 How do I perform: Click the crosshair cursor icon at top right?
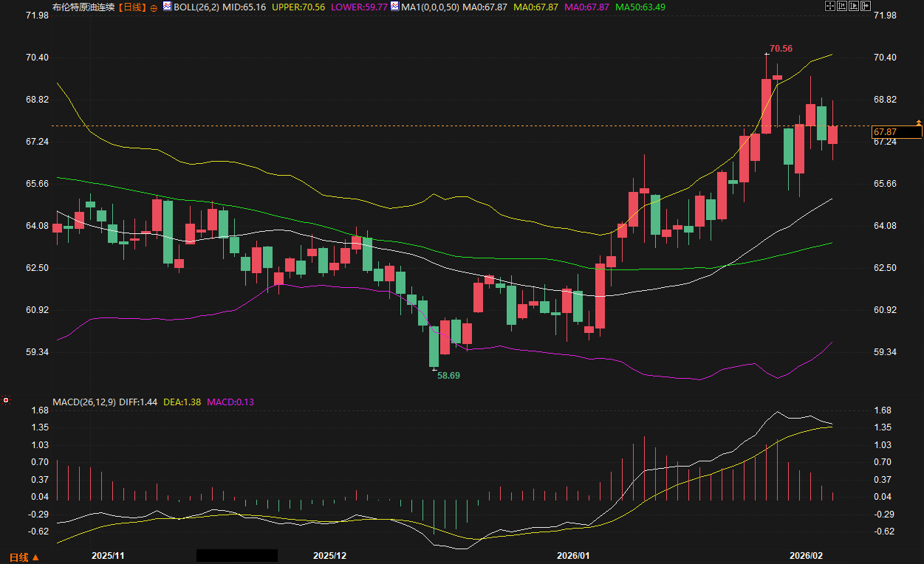pyautogui.click(x=829, y=6)
